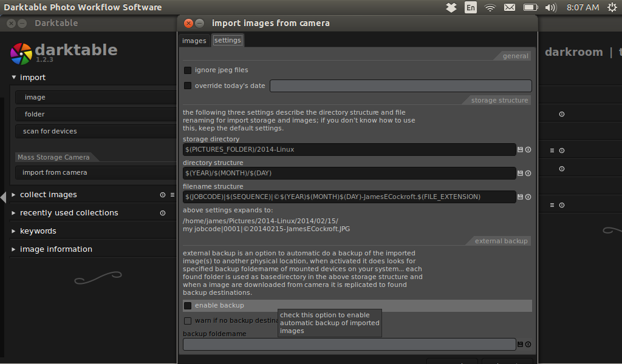
Task: Reset the storage directory field to default
Action: click(x=528, y=150)
